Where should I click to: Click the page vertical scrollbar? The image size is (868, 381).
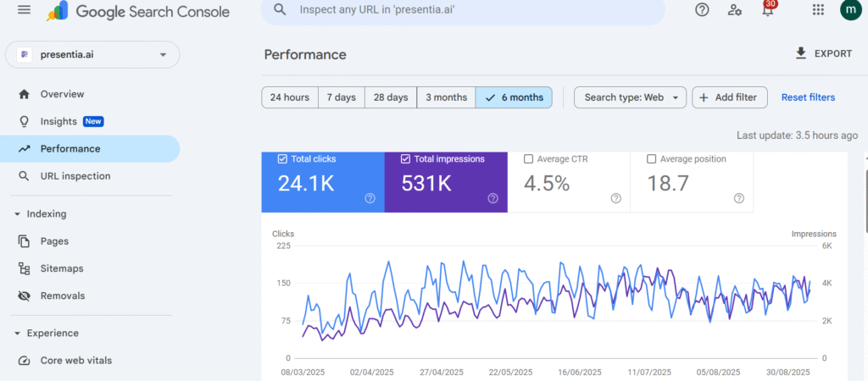864,195
